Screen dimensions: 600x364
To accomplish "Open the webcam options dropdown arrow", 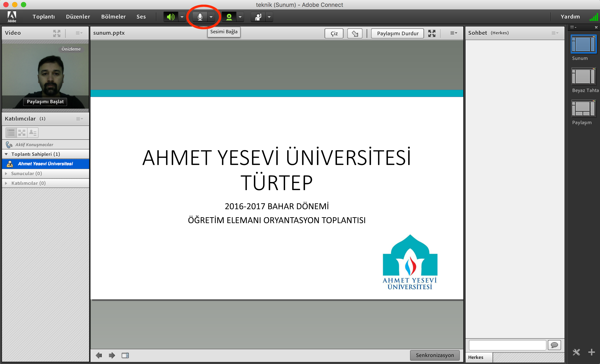I will pyautogui.click(x=240, y=17).
